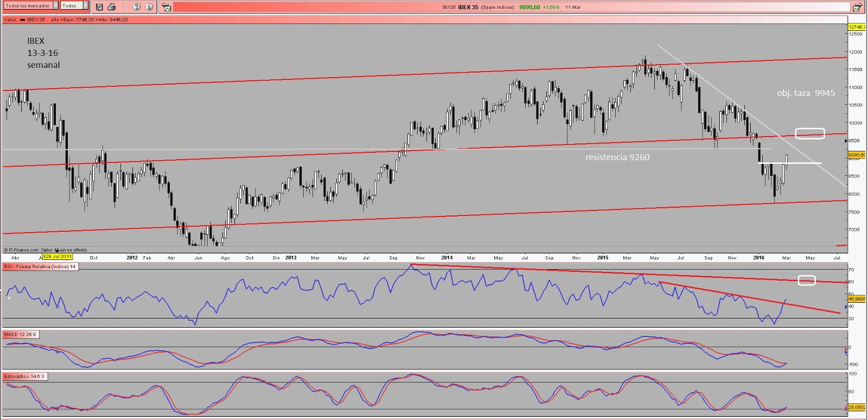Click the 2013 year label on time axis
Image resolution: width=868 pixels, height=420 pixels.
point(291,258)
